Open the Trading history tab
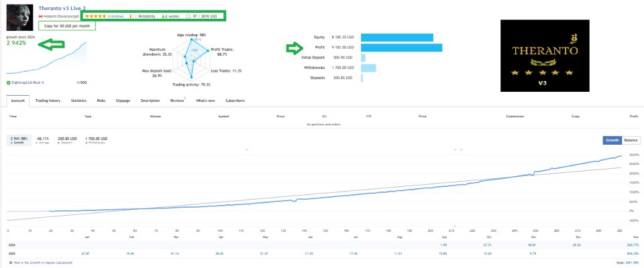Image resolution: width=644 pixels, height=268 pixels. tap(48, 100)
